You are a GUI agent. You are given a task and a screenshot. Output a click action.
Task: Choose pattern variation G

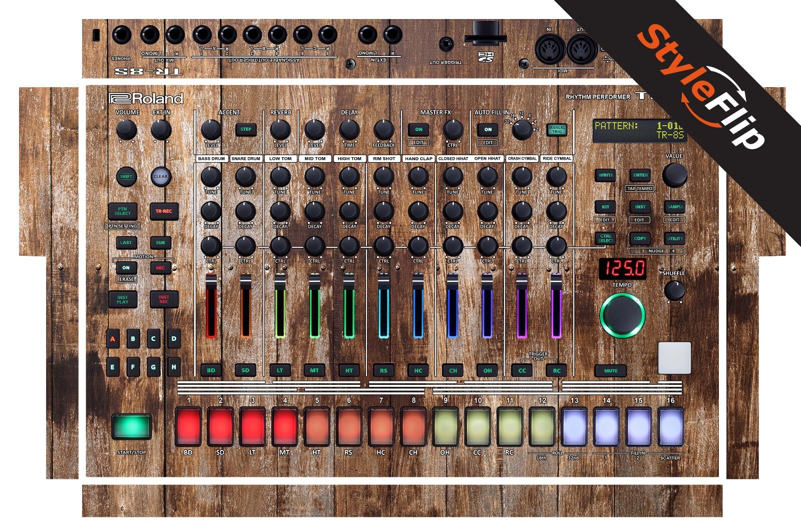click(x=153, y=367)
